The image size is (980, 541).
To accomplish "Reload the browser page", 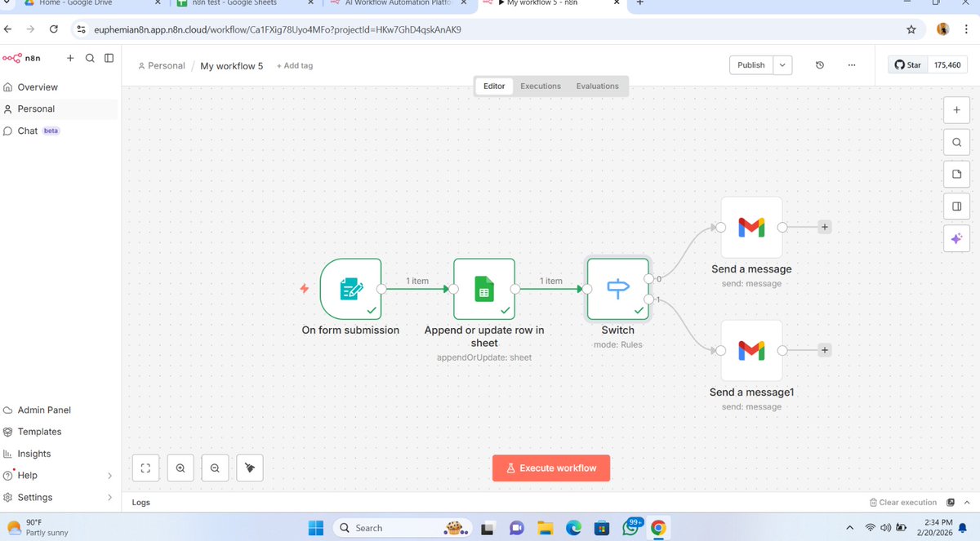I will (53, 29).
